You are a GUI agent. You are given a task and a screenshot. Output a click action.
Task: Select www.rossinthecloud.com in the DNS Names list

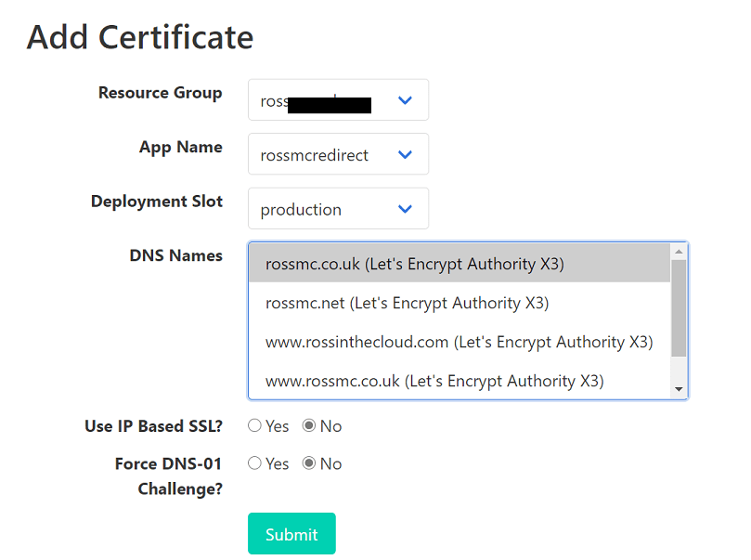pos(460,342)
